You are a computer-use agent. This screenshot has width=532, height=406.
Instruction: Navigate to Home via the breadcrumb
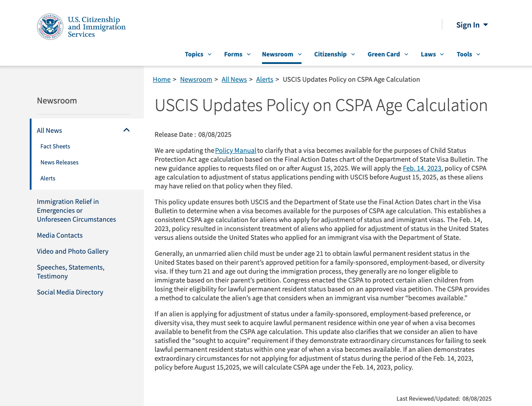point(162,79)
